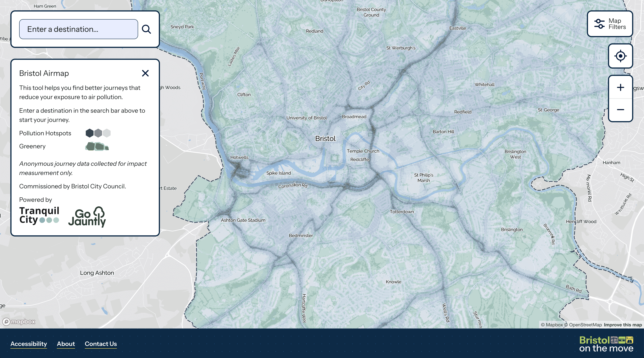Click the destination search field
The image size is (644, 358).
(78, 29)
